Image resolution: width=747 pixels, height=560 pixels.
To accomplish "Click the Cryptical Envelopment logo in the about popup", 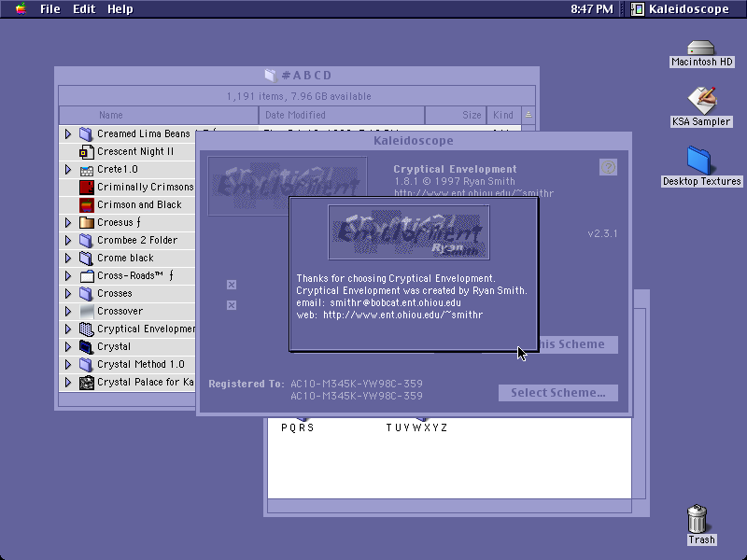I will (x=409, y=232).
